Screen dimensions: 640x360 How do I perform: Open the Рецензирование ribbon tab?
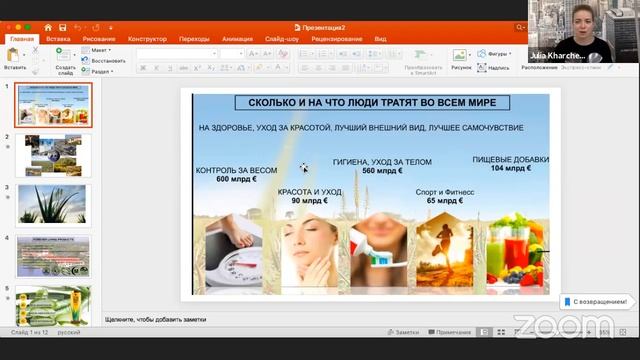click(x=337, y=39)
